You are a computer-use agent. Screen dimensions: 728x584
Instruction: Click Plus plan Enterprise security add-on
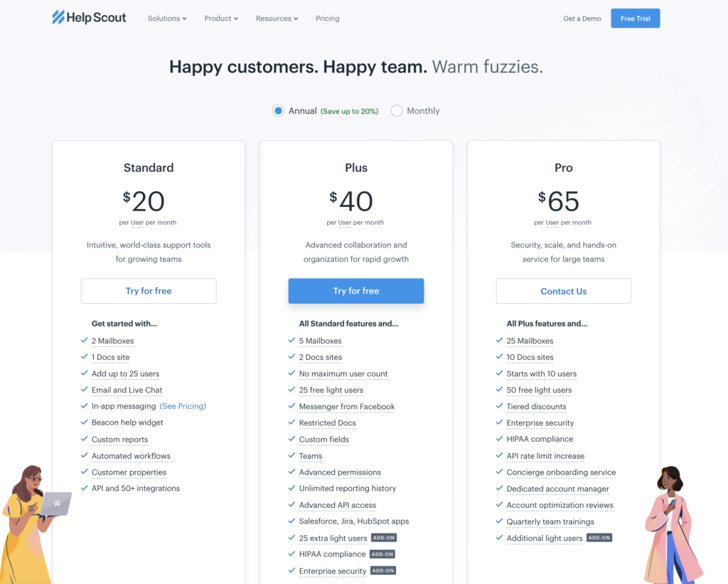pyautogui.click(x=333, y=571)
